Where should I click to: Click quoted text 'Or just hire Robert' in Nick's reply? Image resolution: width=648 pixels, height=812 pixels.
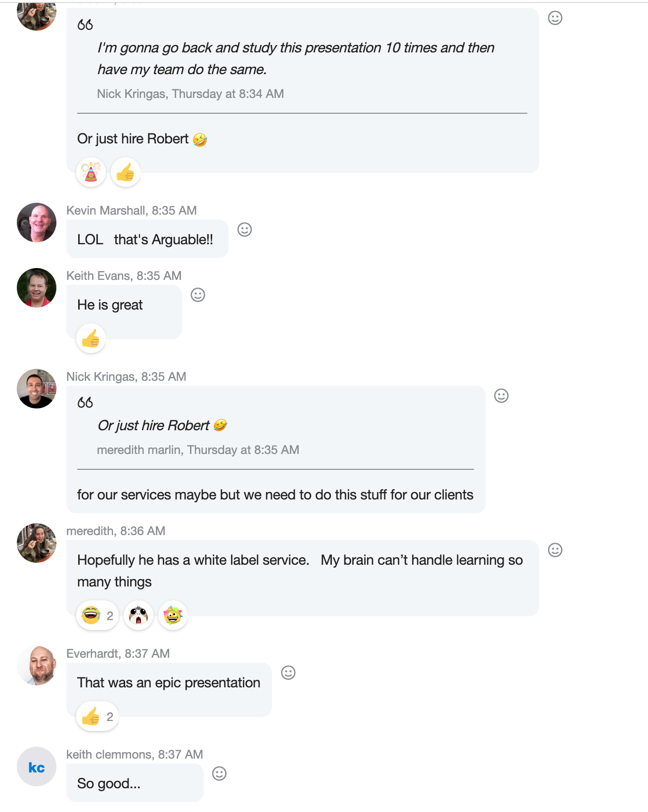[154, 426]
